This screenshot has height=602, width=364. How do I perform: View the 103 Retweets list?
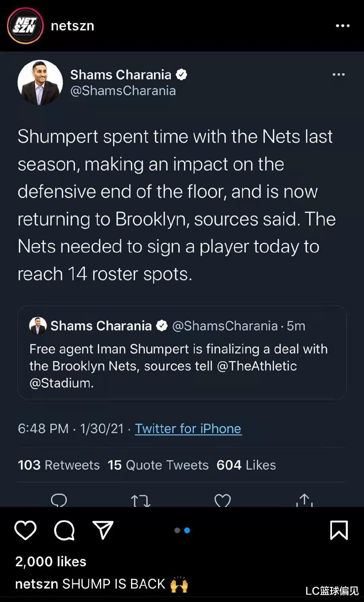[59, 465]
